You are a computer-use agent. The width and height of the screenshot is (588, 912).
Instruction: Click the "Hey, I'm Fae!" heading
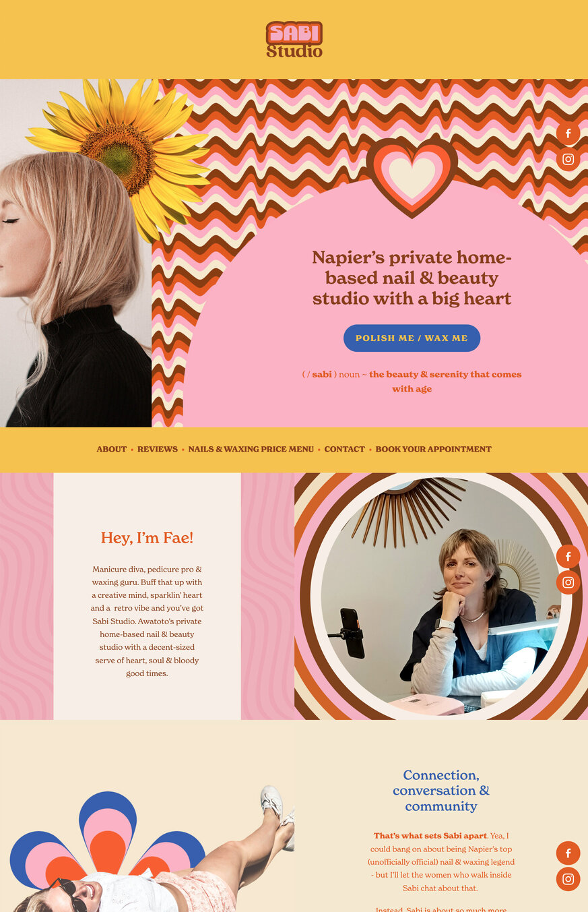(x=147, y=538)
